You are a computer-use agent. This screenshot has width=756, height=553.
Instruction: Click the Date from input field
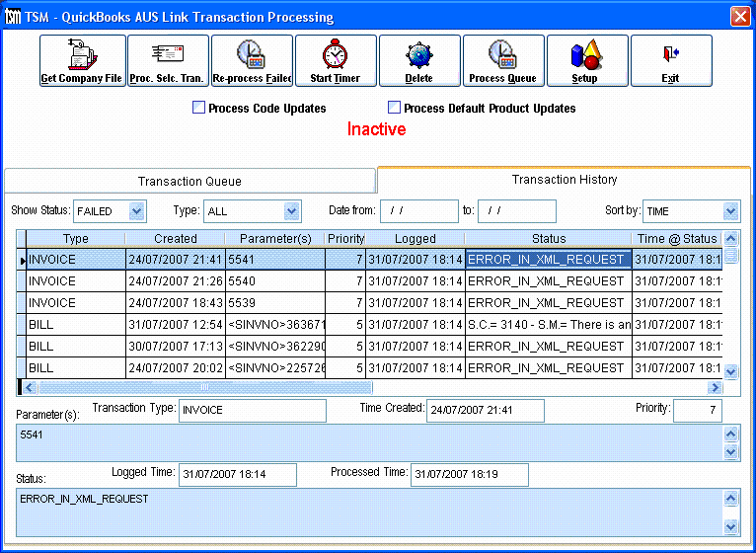tap(418, 211)
